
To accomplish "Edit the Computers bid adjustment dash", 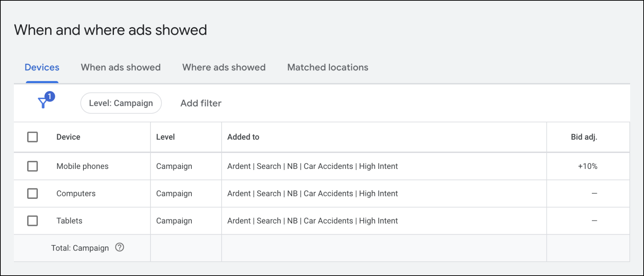I will click(x=594, y=193).
